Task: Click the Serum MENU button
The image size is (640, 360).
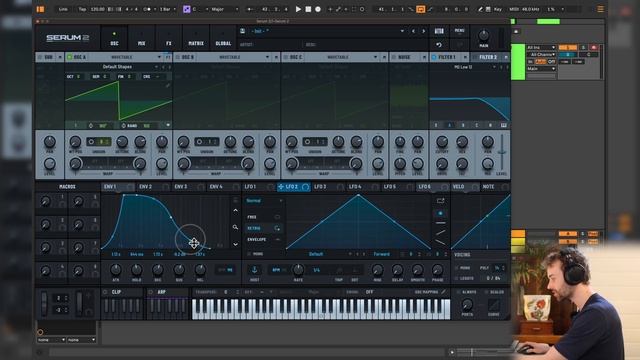Action: 460,31
